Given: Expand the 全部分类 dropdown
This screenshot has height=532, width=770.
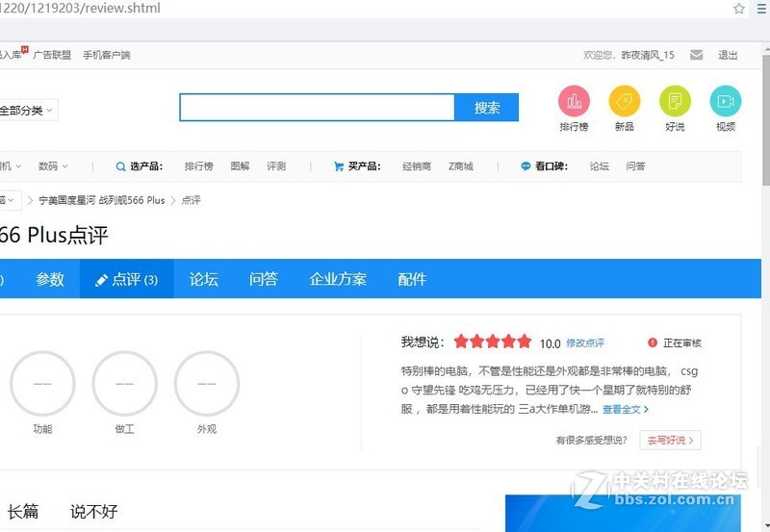Looking at the screenshot, I should point(28,110).
